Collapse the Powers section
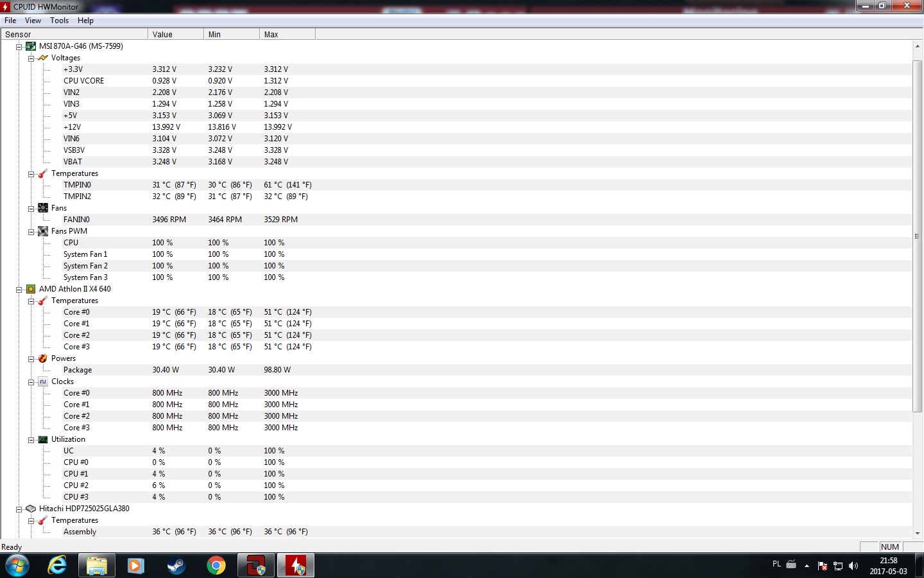The width and height of the screenshot is (924, 578). coord(31,359)
